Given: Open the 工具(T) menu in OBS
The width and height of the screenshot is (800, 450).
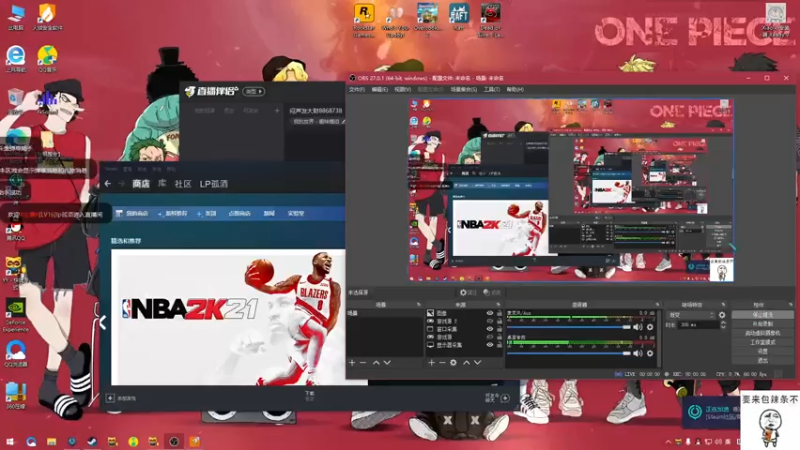Looking at the screenshot, I should pyautogui.click(x=491, y=89).
